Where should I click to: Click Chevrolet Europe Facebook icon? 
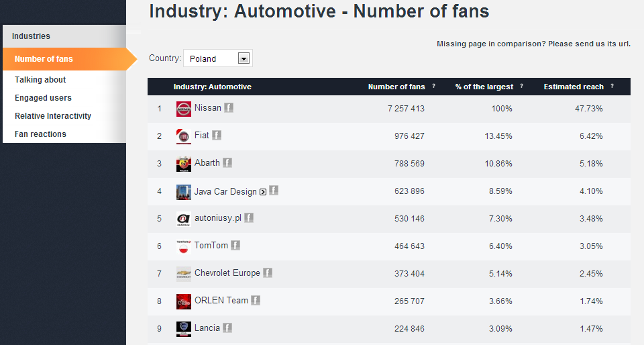tap(268, 273)
